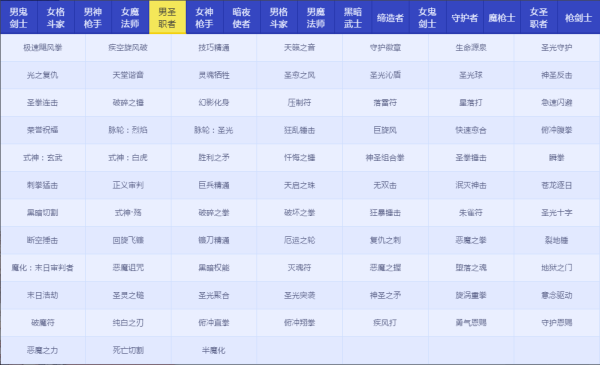600x365 pixels.
Task: Click the 黑暗切割 skill cell
Action: [42, 213]
